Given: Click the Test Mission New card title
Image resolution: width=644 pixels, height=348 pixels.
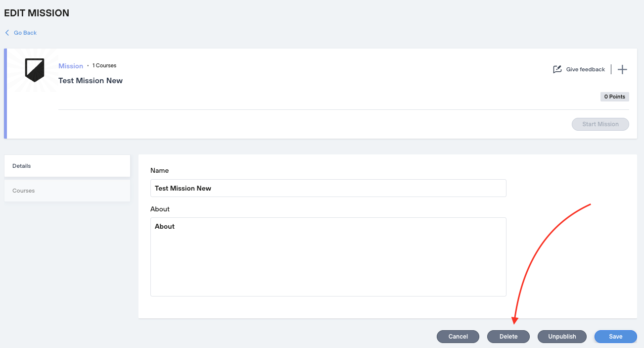Looking at the screenshot, I should 91,81.
